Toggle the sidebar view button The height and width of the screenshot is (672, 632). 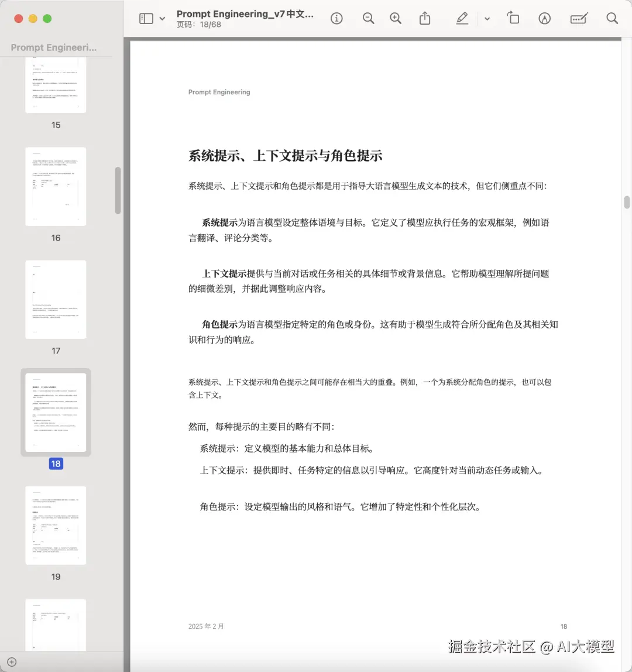coord(146,18)
